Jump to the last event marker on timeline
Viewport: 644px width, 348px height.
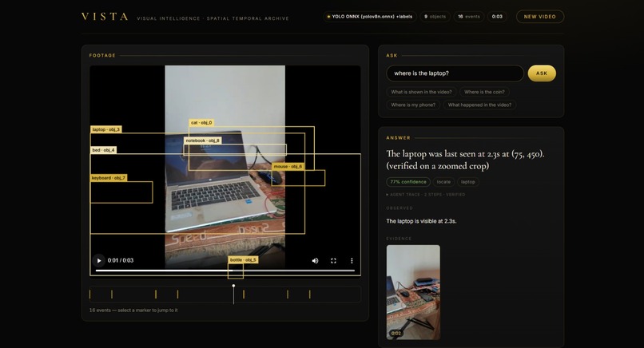coord(310,294)
